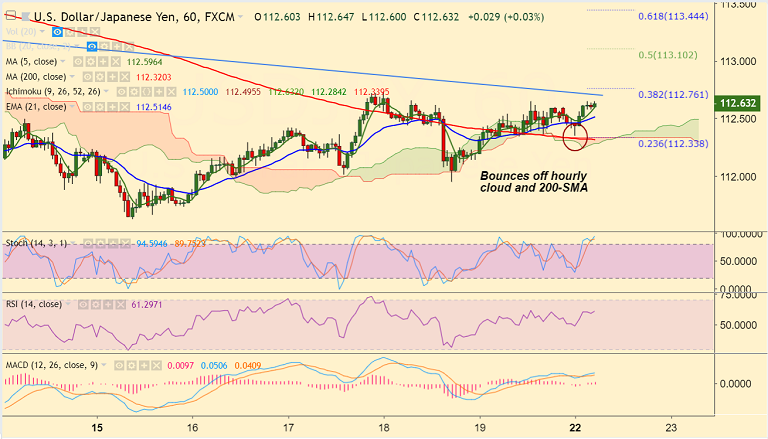
Task: Click the green 112.632 current price label
Action: (x=739, y=103)
